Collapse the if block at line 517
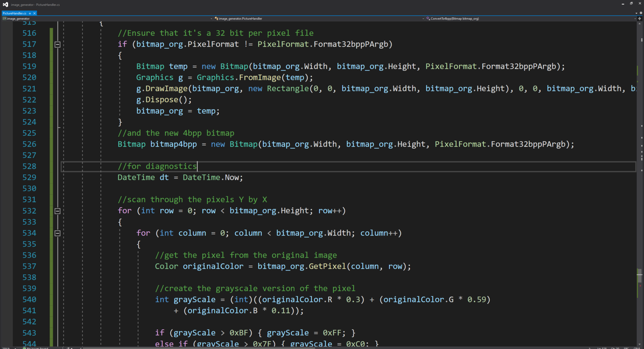Screen dimensions: 644x349 pos(58,44)
